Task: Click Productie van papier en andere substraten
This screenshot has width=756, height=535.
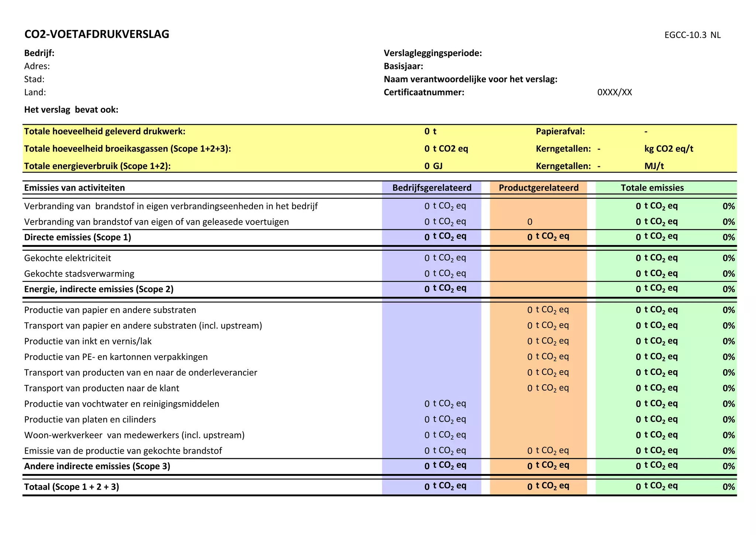Action: pos(110,310)
